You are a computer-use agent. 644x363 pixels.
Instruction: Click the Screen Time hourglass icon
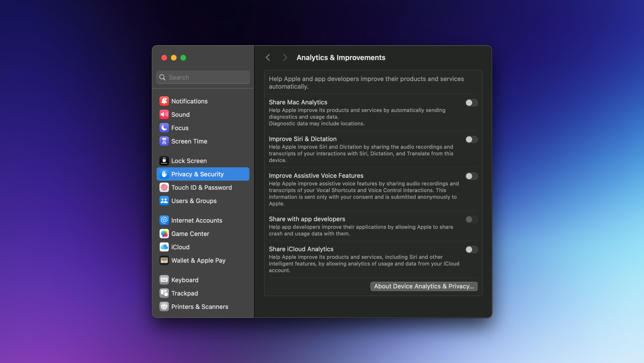[x=164, y=141]
